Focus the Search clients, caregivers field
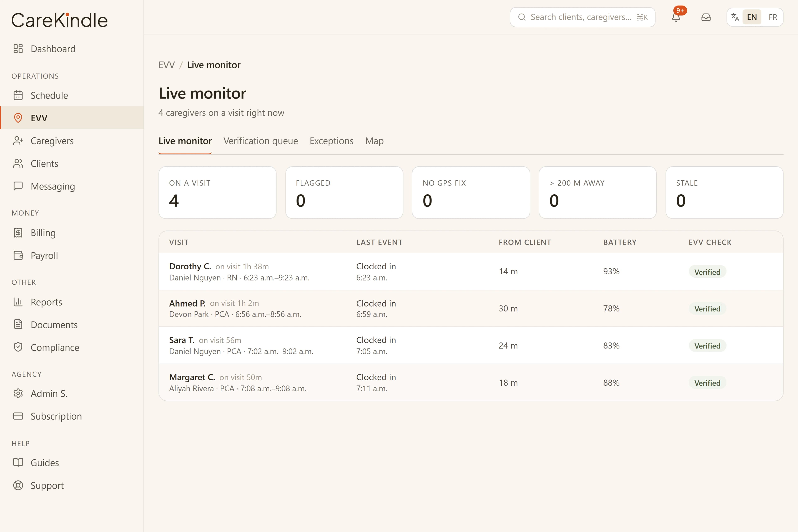The image size is (798, 532). pyautogui.click(x=582, y=17)
